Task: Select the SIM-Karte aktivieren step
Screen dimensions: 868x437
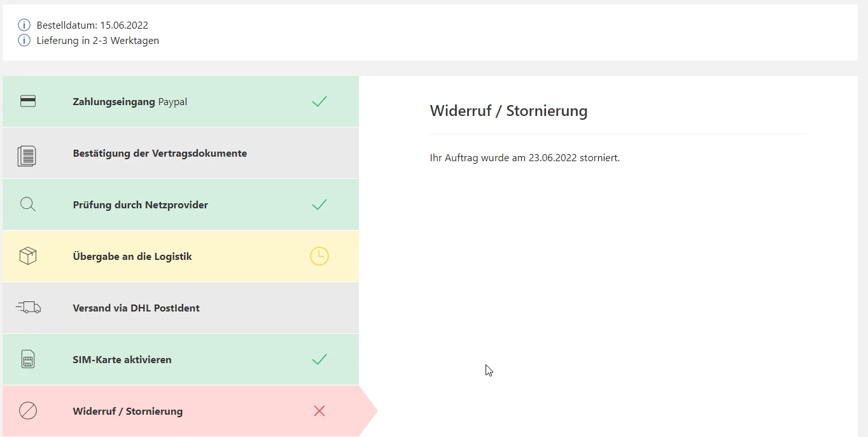Action: (x=122, y=360)
